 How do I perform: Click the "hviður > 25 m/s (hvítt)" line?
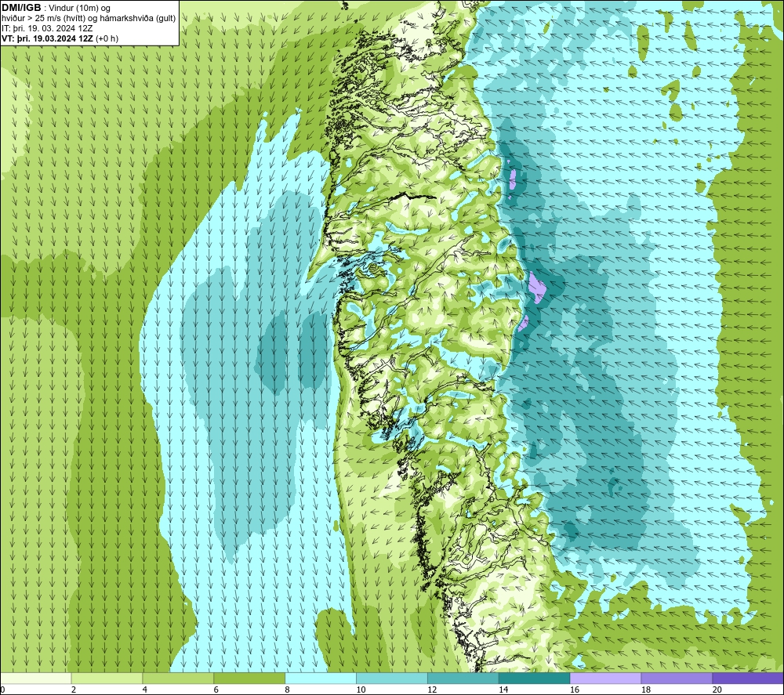(x=43, y=18)
